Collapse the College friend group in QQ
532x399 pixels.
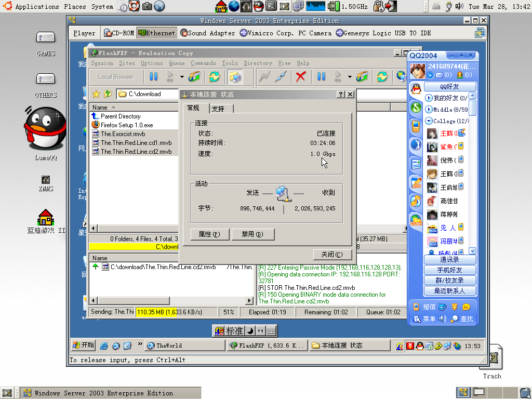(429, 121)
